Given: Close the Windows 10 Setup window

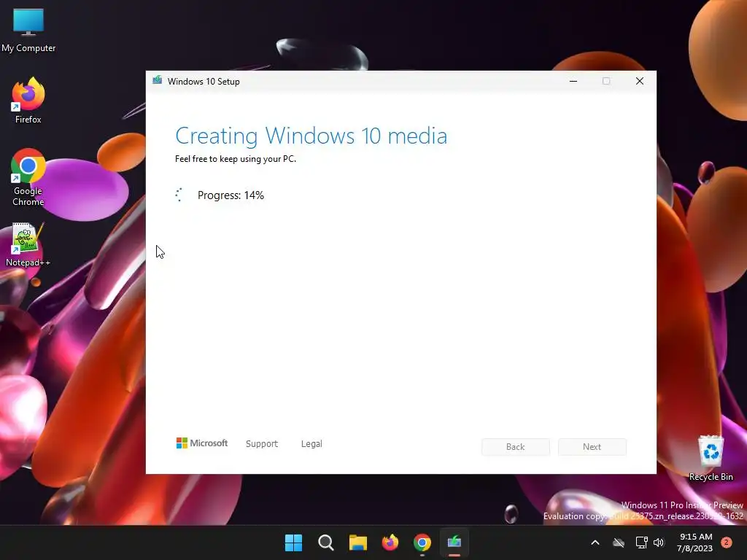Looking at the screenshot, I should 640,81.
